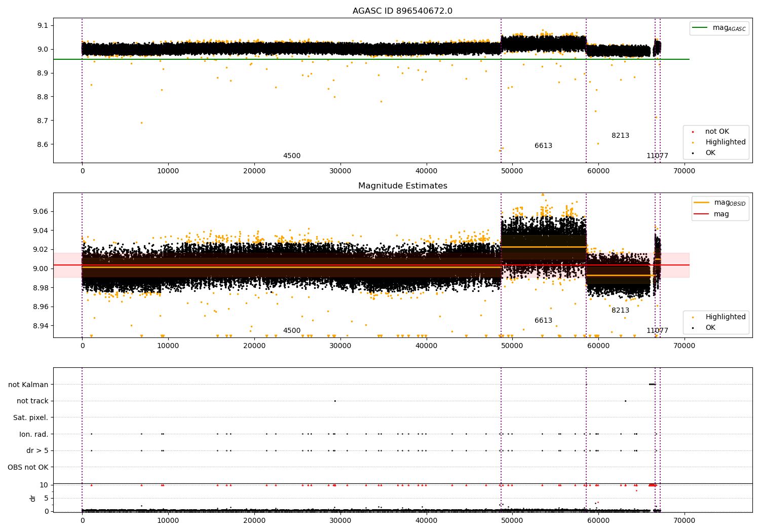Select the 'not Kalman' row label

coord(28,385)
